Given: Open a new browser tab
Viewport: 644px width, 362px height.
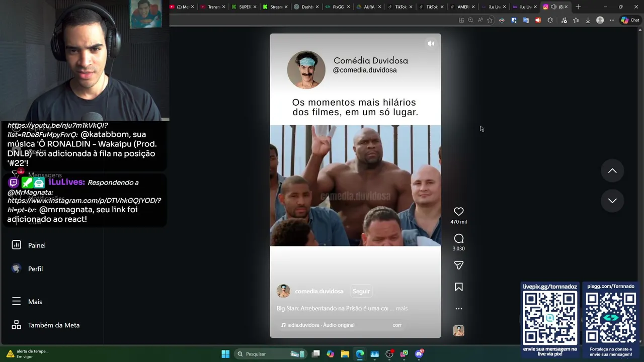Looking at the screenshot, I should pyautogui.click(x=578, y=7).
